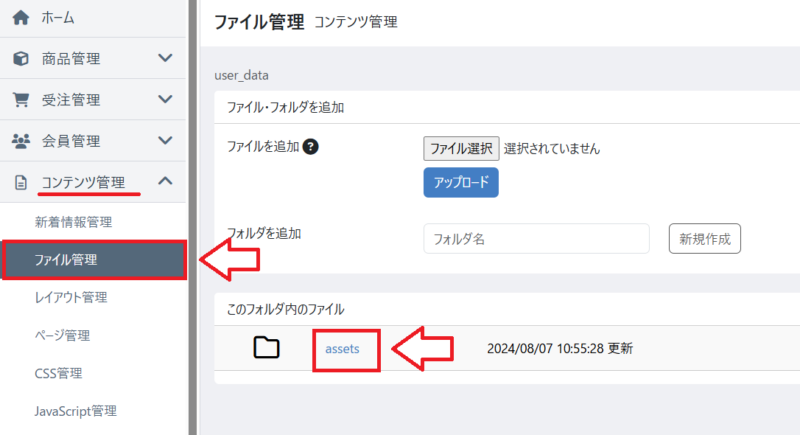Click the 2024/08/07 10:55:28 更新 timestamp

(560, 348)
